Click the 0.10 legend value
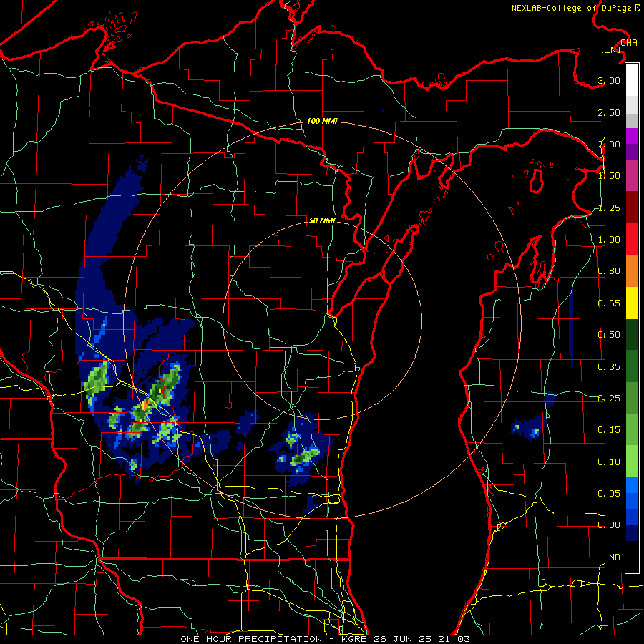The image size is (644, 644). pos(609,462)
